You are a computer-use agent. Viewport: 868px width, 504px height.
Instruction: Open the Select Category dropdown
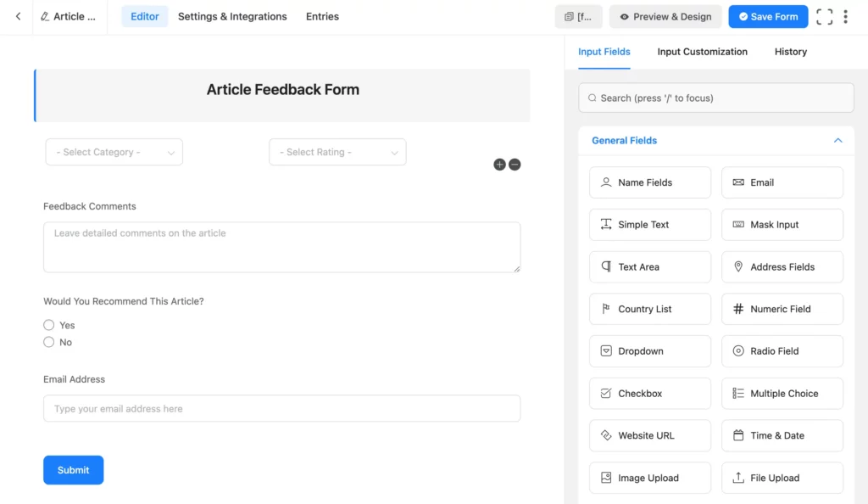click(x=114, y=152)
